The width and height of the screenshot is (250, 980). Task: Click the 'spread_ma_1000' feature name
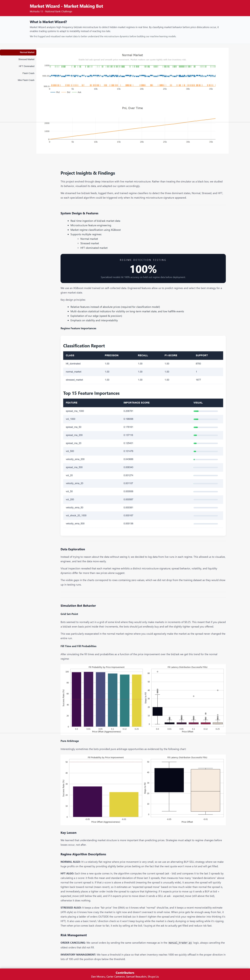[x=75, y=411]
